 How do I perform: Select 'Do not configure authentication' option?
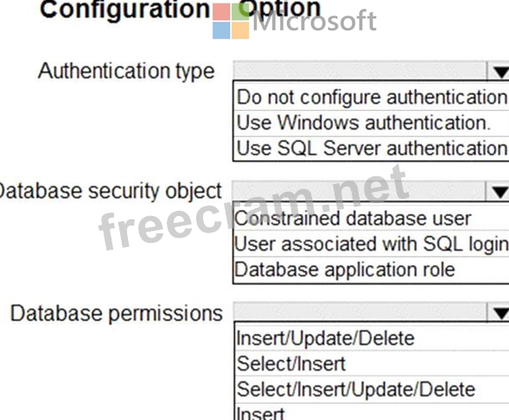[x=372, y=97]
